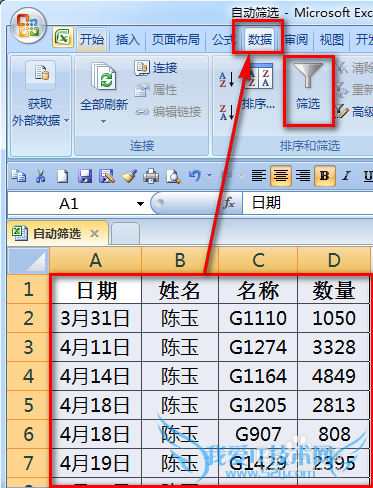Click the Print printer icon
Image resolution: width=373 pixels, height=488 pixels.
click(151, 176)
